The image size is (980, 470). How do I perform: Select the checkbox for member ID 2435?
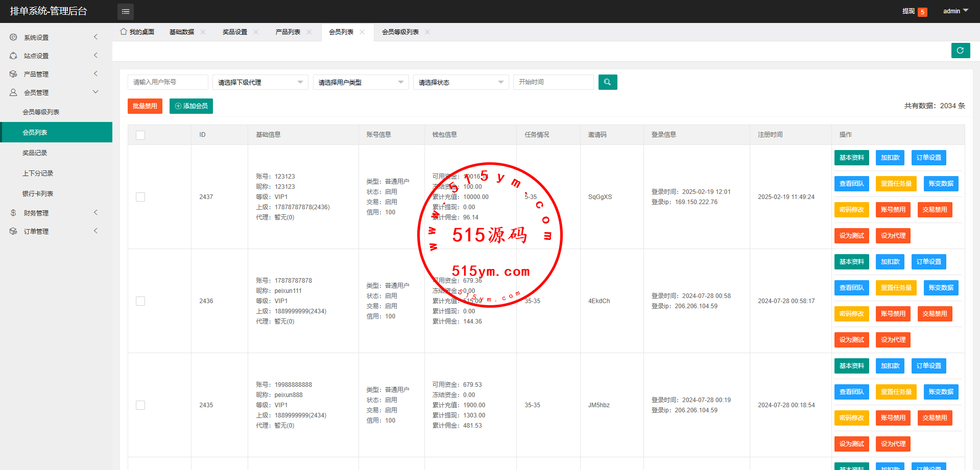point(140,405)
